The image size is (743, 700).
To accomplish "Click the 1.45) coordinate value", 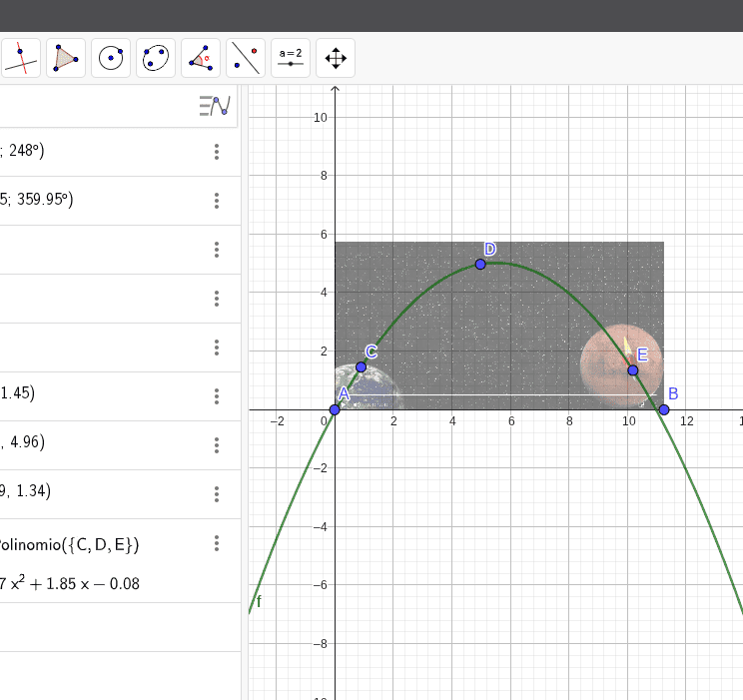I will coord(18,392).
